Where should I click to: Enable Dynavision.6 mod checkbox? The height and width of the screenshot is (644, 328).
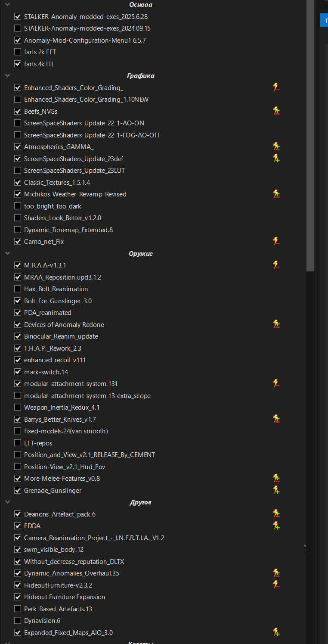18,621
